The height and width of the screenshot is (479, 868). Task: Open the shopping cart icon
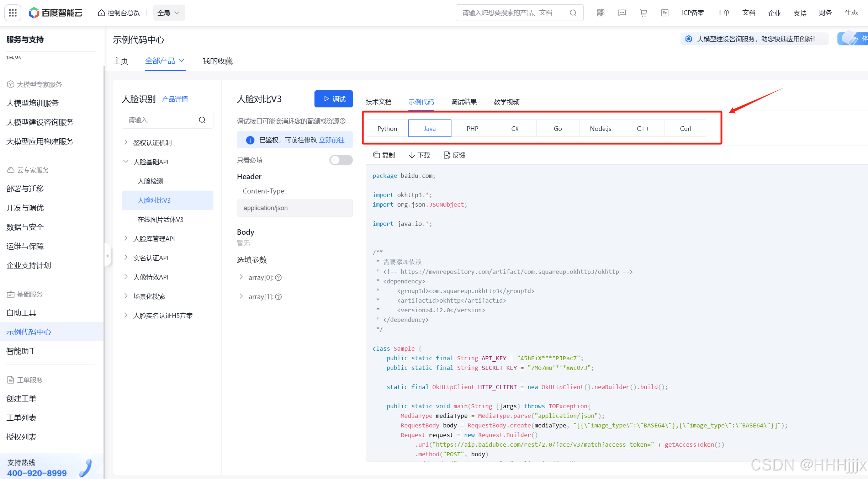644,13
